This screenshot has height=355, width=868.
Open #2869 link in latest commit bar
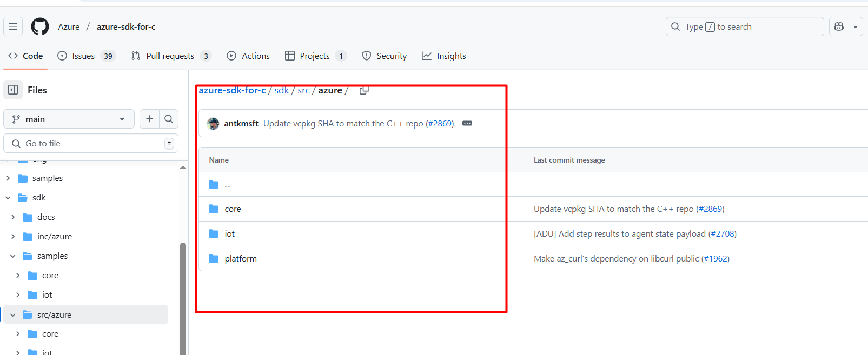440,124
